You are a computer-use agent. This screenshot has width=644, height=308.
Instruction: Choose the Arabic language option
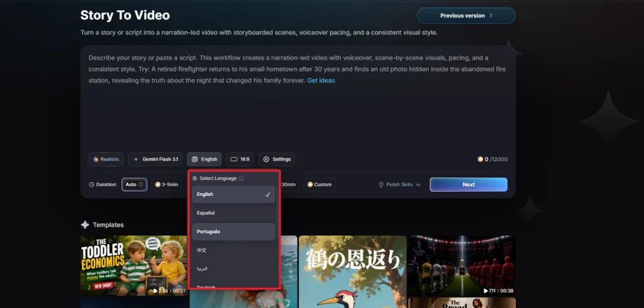pos(233,268)
